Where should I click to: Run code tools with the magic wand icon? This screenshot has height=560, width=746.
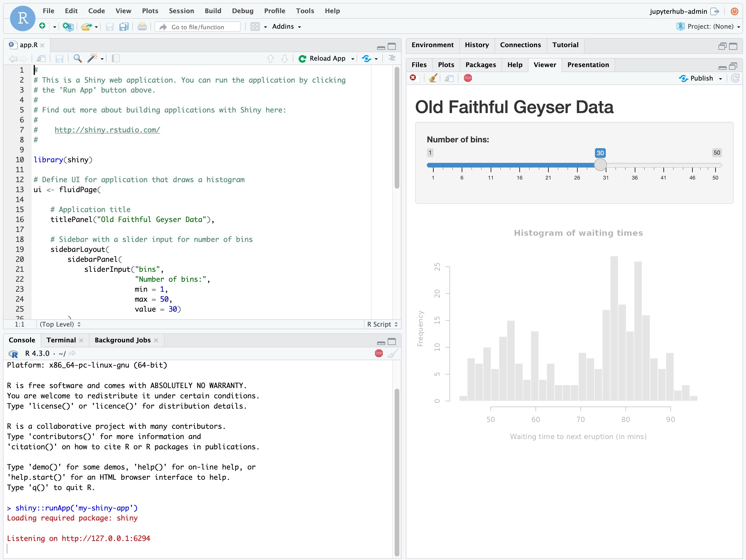(93, 58)
